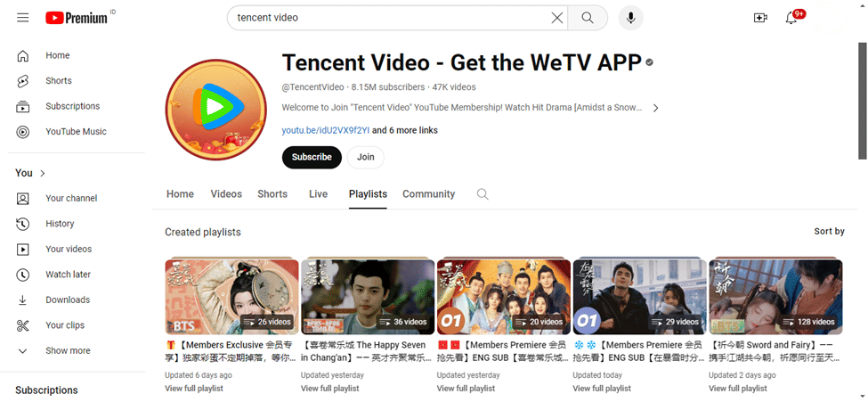Open Your channel sidebar icon
868x402 pixels.
point(22,199)
